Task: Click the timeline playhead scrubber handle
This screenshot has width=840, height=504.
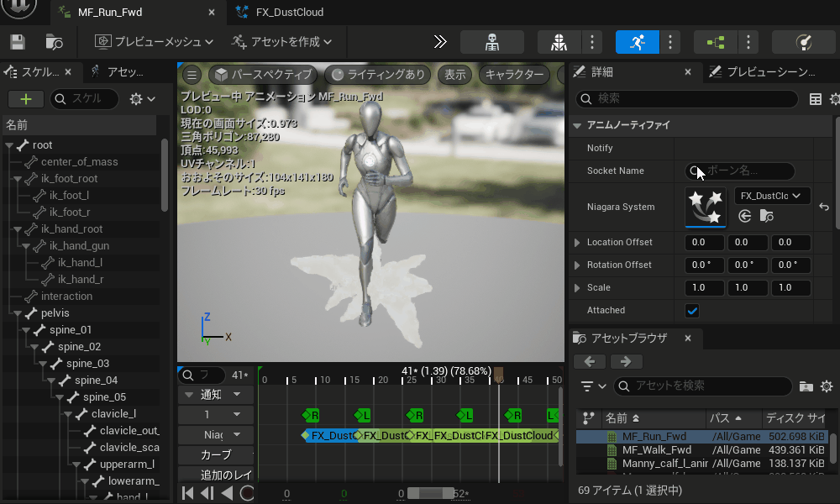Action: click(x=498, y=372)
